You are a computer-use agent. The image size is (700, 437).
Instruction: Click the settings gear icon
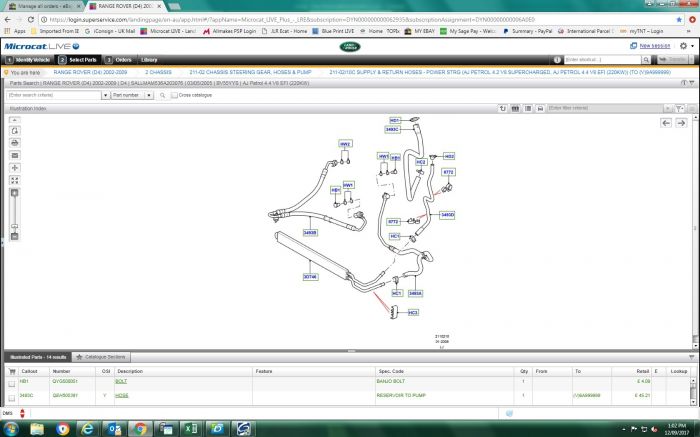683,46
